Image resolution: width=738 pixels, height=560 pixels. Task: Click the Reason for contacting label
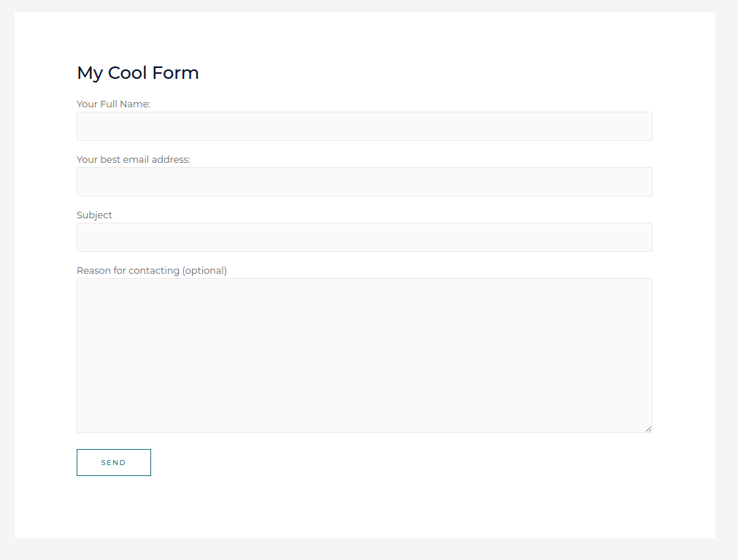coord(152,270)
